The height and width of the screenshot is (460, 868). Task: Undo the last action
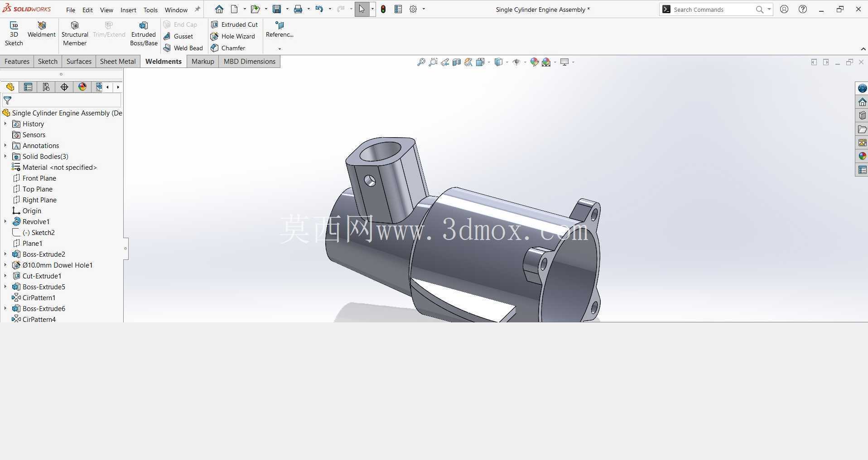(319, 9)
